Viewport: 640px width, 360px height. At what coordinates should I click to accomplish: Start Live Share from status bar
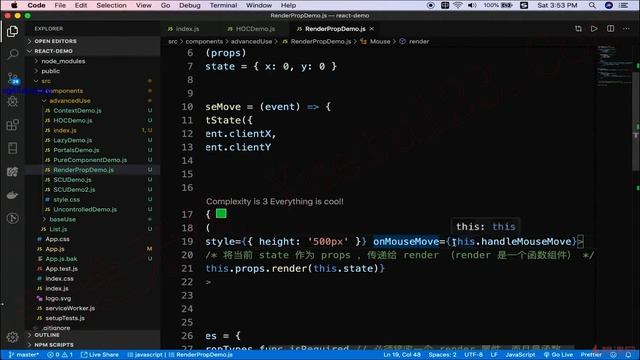(100, 355)
